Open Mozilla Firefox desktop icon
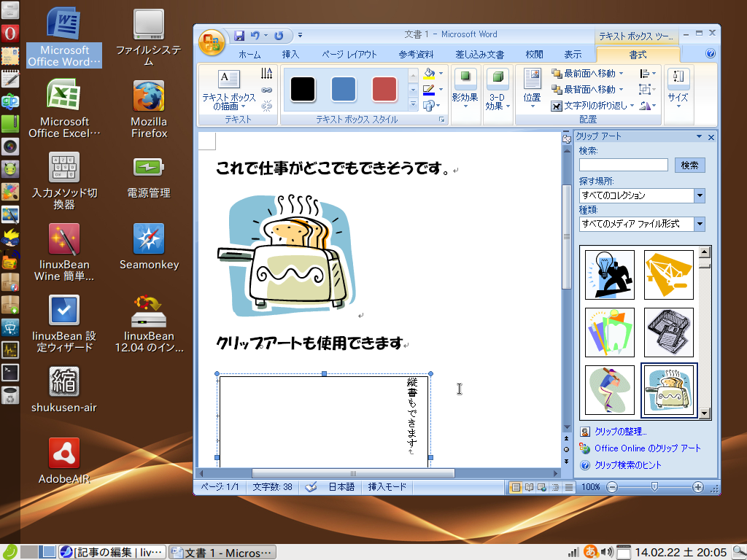Image resolution: width=747 pixels, height=560 pixels. 149,109
